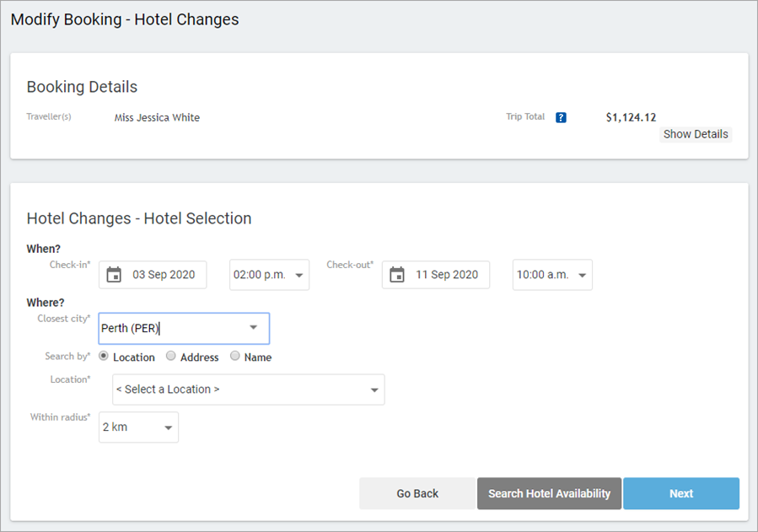Open the Select a Location dropdown
The height and width of the screenshot is (532, 758).
point(248,390)
